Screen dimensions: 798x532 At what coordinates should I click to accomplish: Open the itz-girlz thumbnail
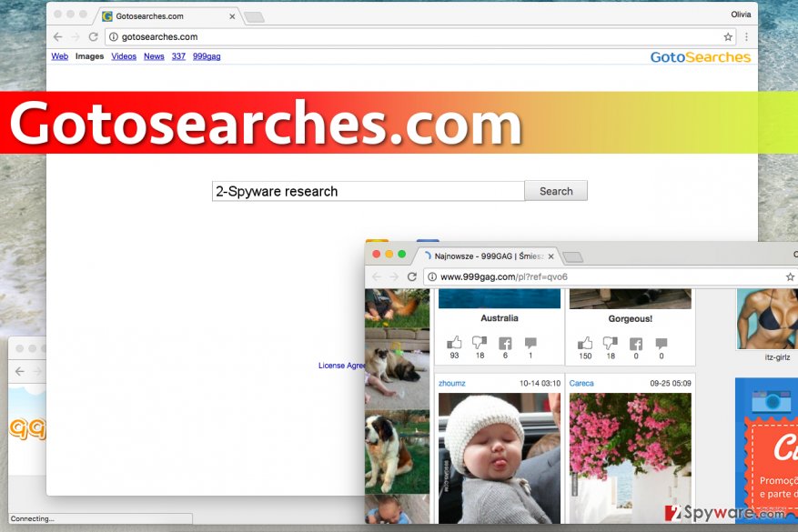[x=767, y=318]
